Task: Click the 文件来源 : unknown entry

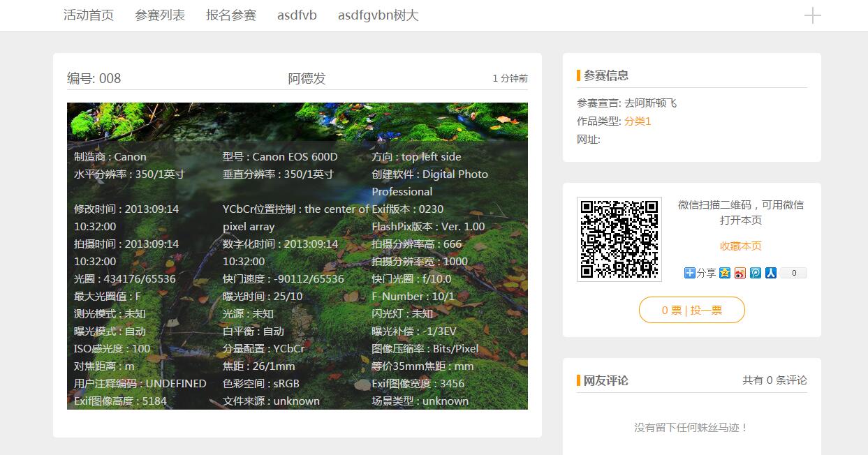Action: pyautogui.click(x=271, y=401)
